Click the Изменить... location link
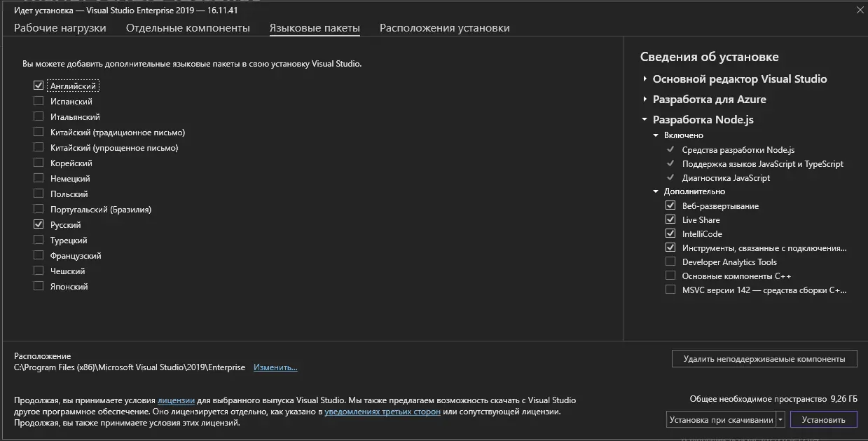 [x=275, y=367]
